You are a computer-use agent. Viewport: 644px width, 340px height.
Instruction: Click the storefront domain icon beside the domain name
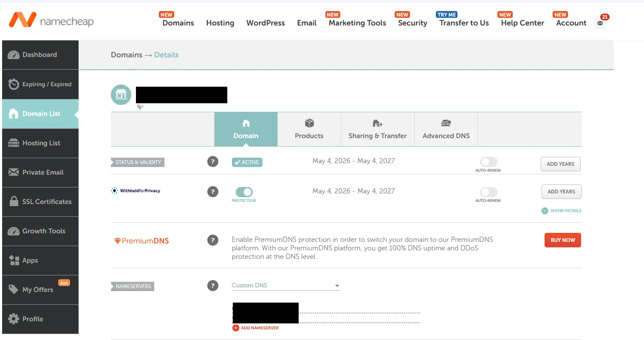tap(121, 95)
